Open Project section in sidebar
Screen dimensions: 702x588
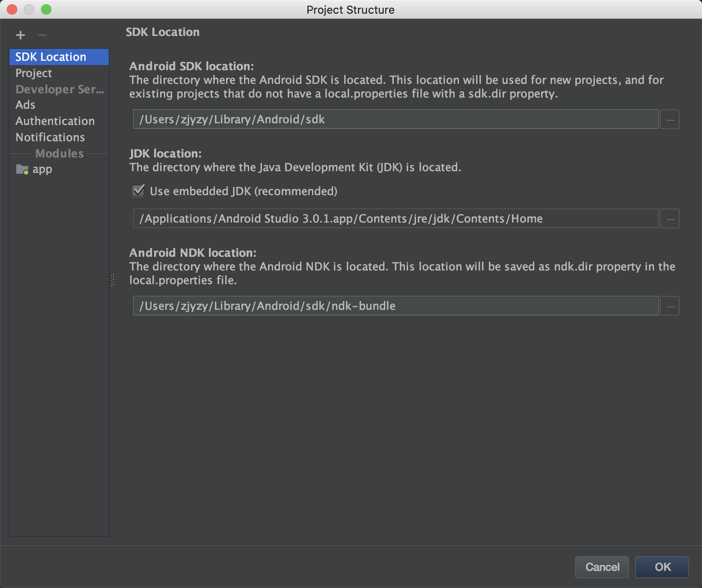59,73
